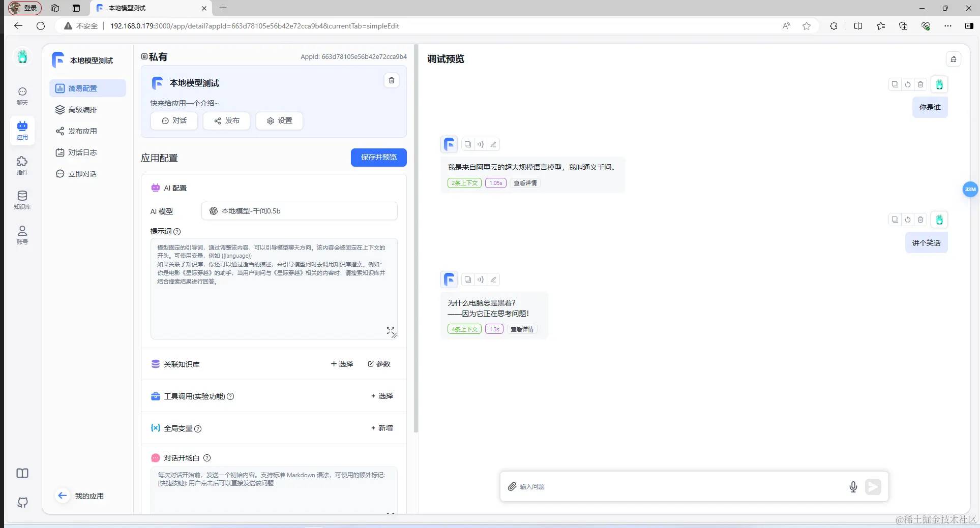Click the 发布 button
Screen dimensions: 980x528
pyautogui.click(x=226, y=120)
